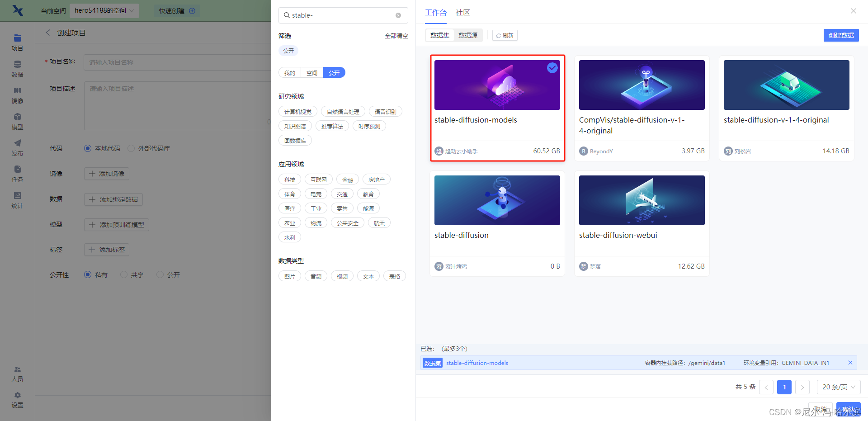
Task: Switch to the 工作台 tab
Action: (x=436, y=12)
